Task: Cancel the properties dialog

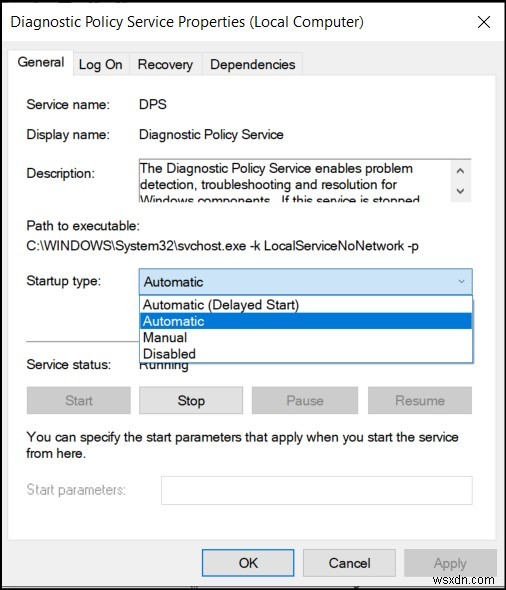Action: pyautogui.click(x=349, y=563)
